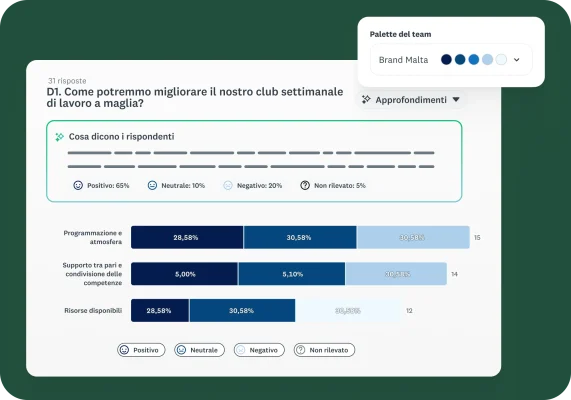Click the 28,58% segment of Risorse disponibili
Viewport: 571px width, 400px height.
pyautogui.click(x=160, y=311)
